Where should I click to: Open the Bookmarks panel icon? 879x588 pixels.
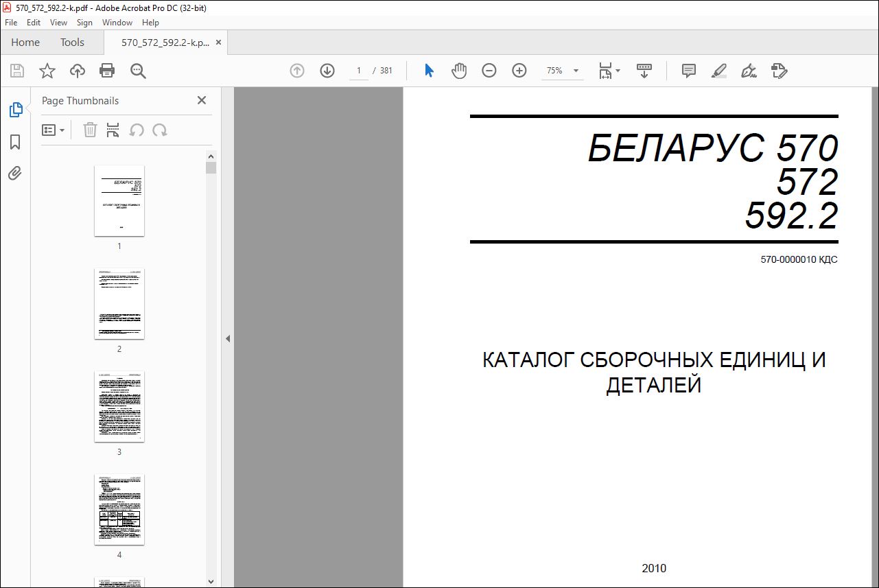(x=15, y=142)
